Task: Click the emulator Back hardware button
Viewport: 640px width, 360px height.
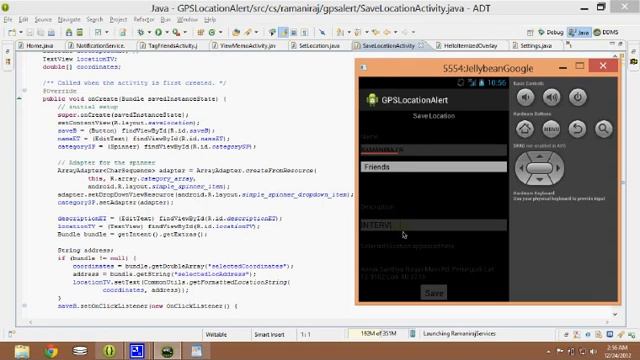Action: click(x=577, y=129)
